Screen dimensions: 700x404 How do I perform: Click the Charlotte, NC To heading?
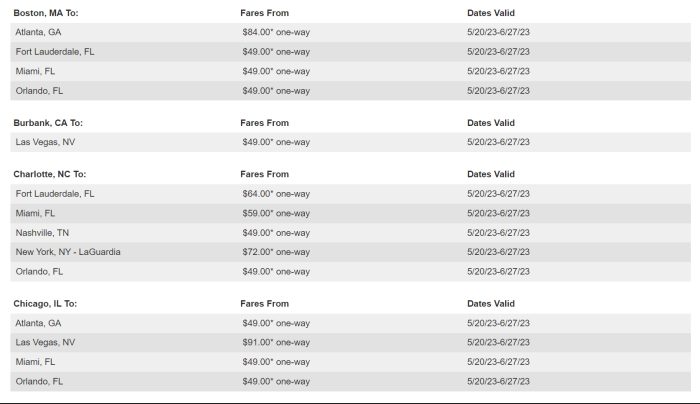tap(50, 174)
